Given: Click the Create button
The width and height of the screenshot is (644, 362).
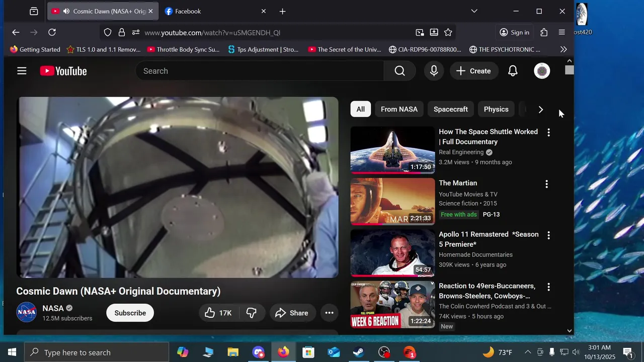Looking at the screenshot, I should 473,71.
